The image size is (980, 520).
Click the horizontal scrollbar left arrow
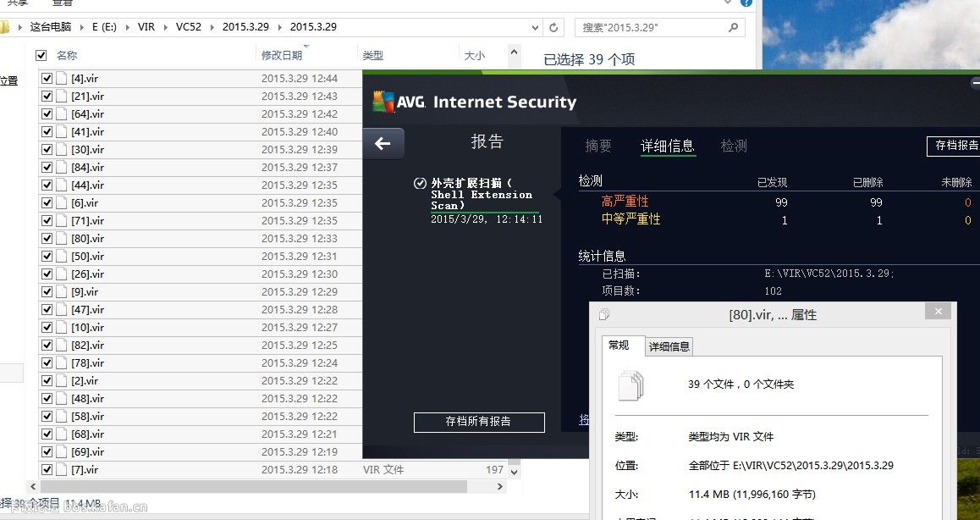(33, 486)
